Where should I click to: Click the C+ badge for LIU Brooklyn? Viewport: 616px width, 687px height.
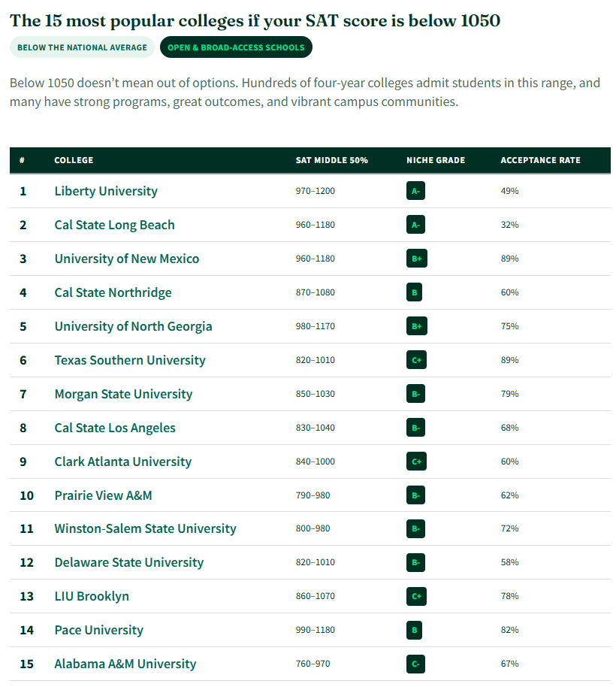(x=416, y=596)
